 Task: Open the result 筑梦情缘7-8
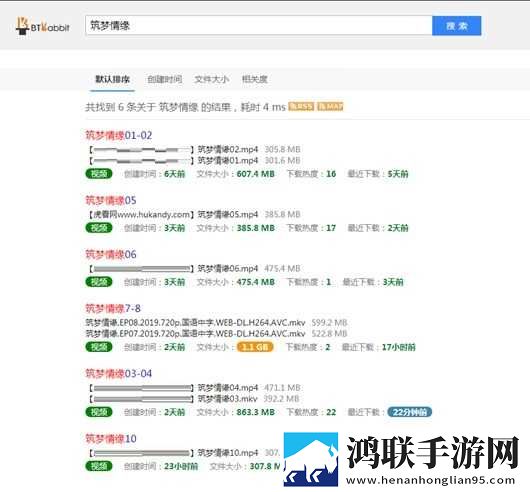tap(113, 308)
